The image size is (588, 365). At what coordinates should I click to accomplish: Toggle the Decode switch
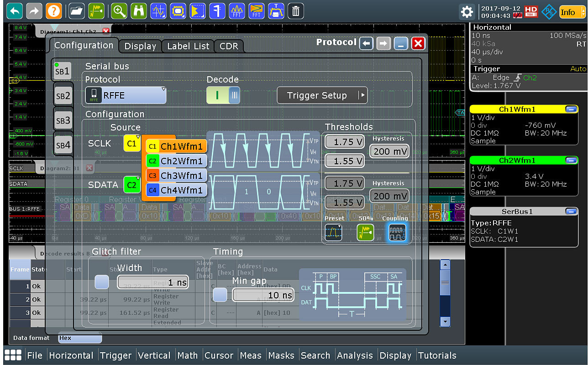[223, 95]
